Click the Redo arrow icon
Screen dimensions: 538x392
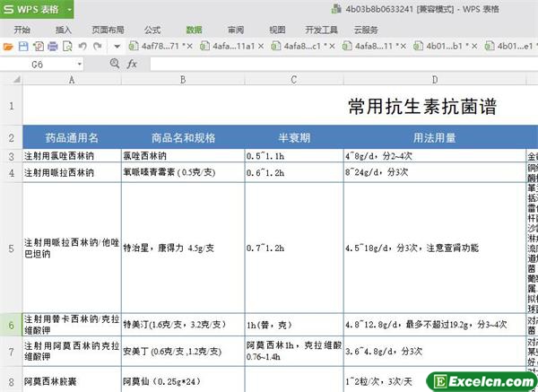click(x=98, y=46)
